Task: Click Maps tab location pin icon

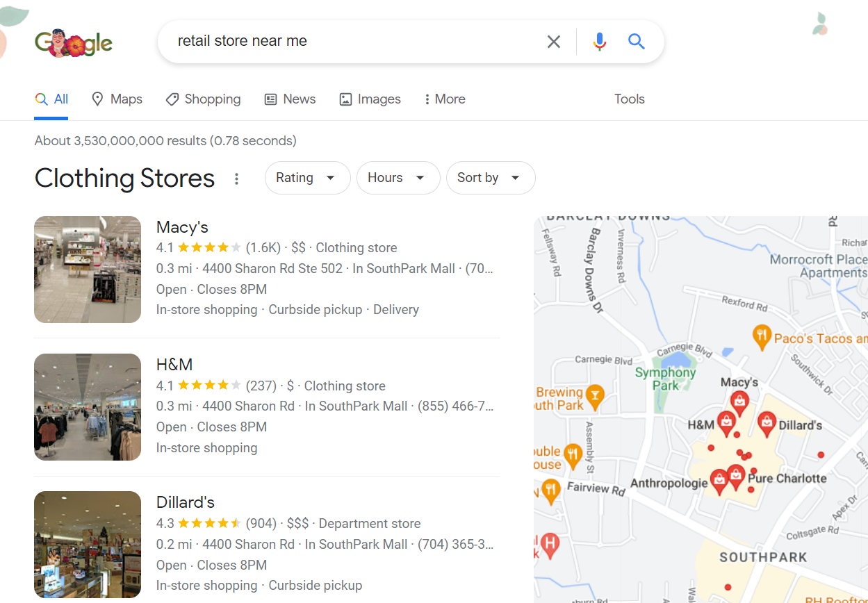Action: tap(97, 99)
